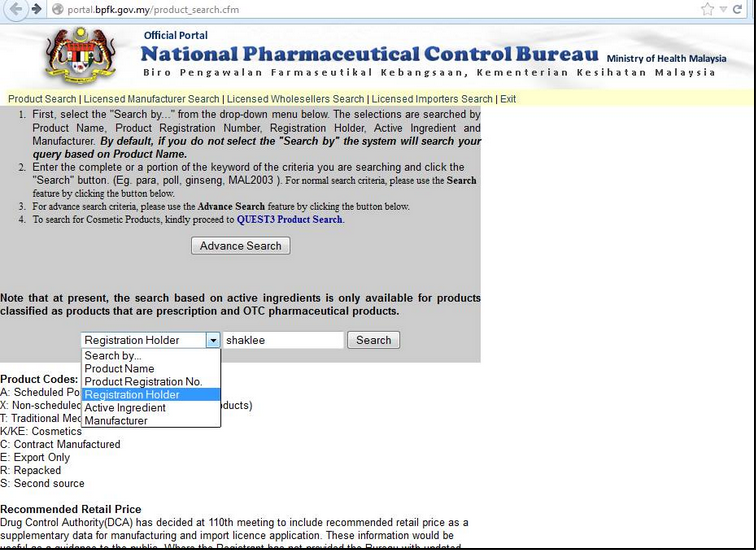Click the 'Product Codes:' heading
Screen dimensions: 756x550
39,379
